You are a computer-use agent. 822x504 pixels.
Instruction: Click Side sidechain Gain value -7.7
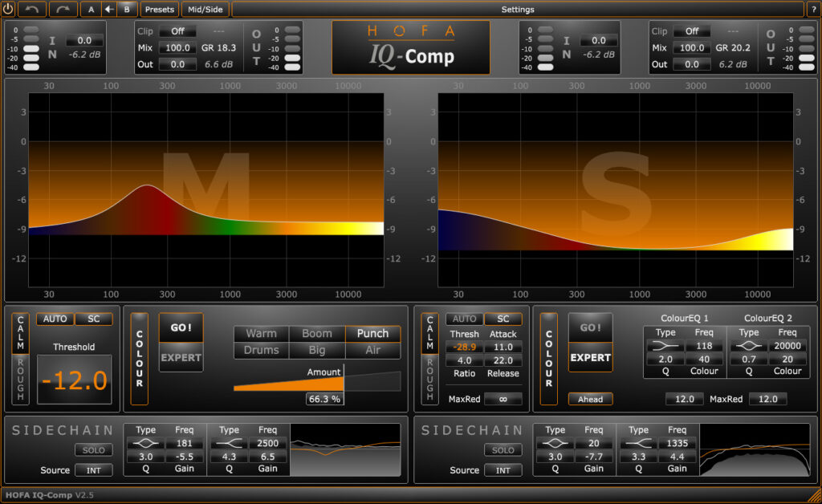(594, 457)
